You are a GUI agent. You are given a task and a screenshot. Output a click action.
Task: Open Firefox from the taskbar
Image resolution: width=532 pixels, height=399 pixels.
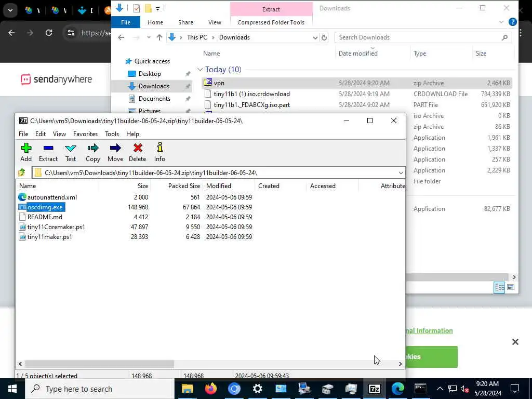(210, 389)
